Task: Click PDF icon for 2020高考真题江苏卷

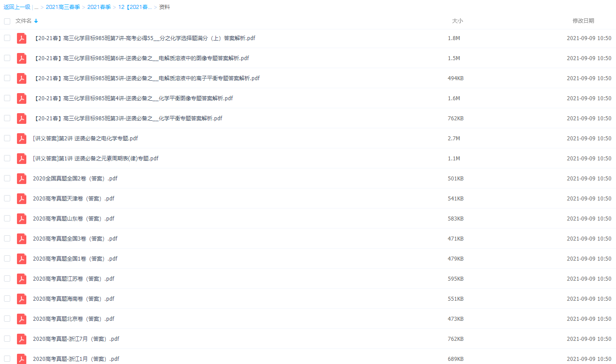Action: [21, 279]
